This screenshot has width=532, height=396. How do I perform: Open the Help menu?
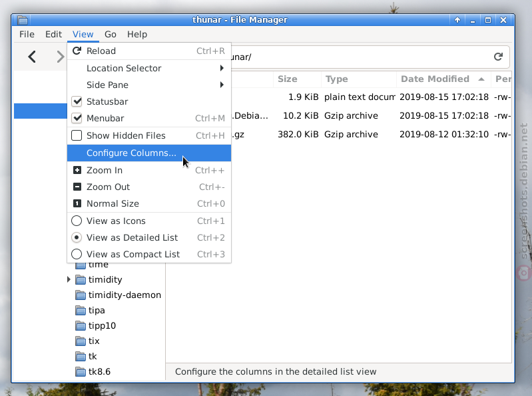(137, 34)
